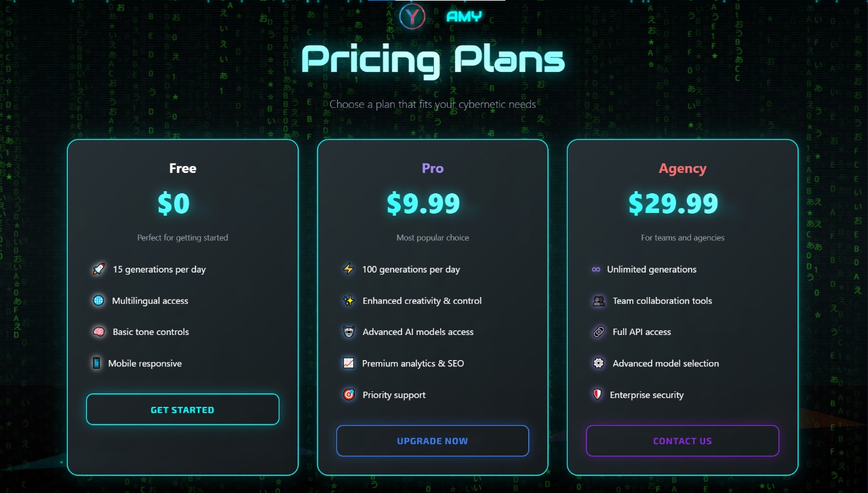The width and height of the screenshot is (868, 493).
Task: Click the rocket icon for 15 generations
Action: click(99, 269)
